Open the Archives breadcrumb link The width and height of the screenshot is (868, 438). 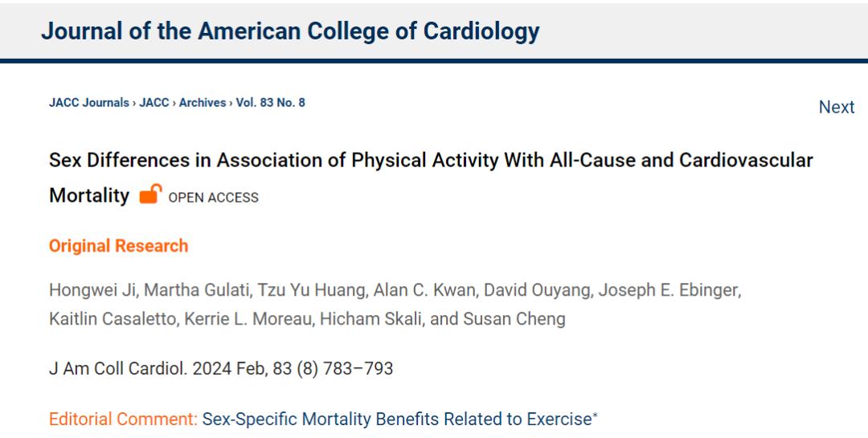(202, 103)
